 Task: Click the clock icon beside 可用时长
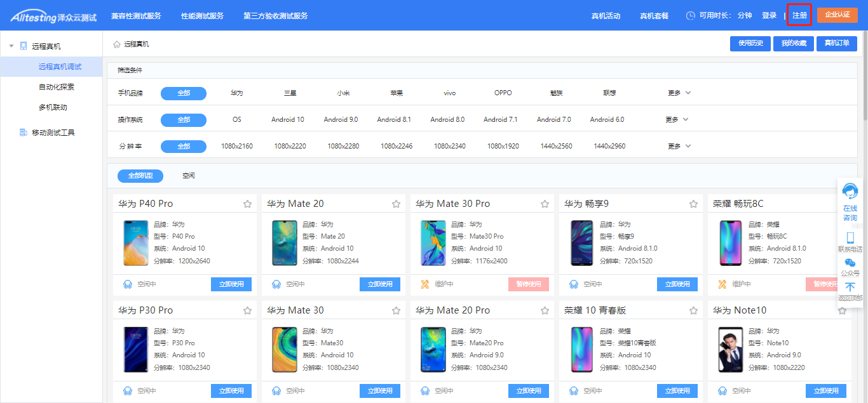(690, 16)
